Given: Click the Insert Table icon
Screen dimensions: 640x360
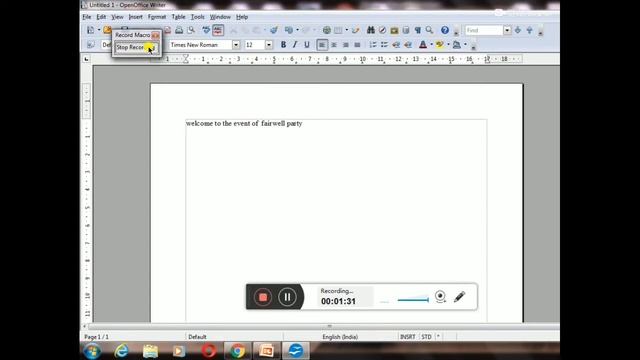Looking at the screenshot, I should coord(338,30).
